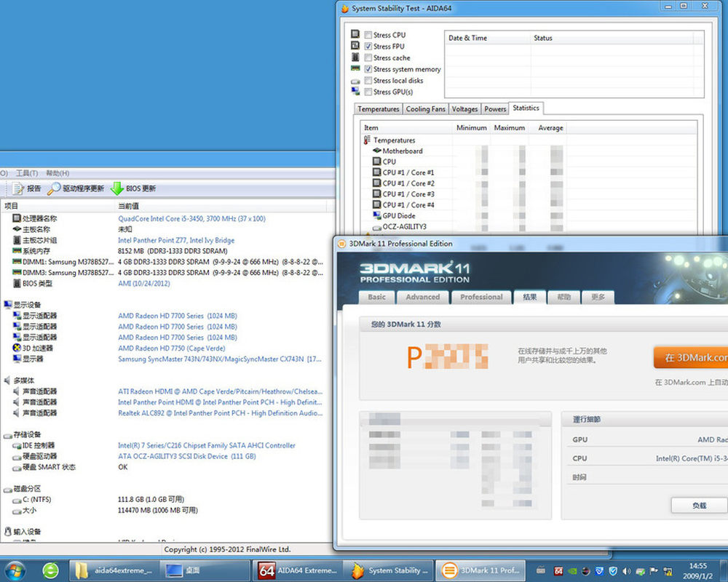Open the Basic tab in 3DMark 11
The width and height of the screenshot is (728, 582).
click(376, 297)
